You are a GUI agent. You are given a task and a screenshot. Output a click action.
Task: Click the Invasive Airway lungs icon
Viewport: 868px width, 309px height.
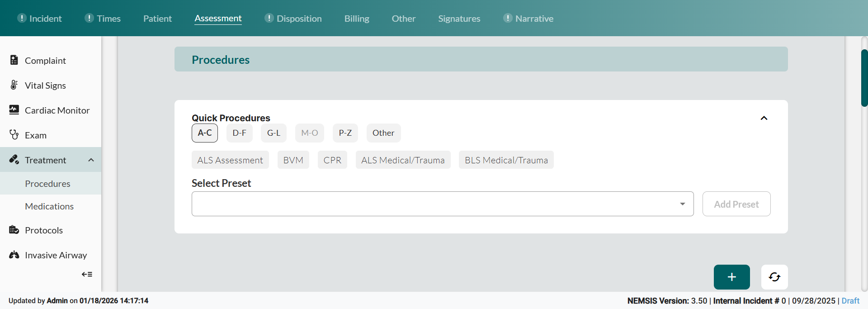(14, 255)
